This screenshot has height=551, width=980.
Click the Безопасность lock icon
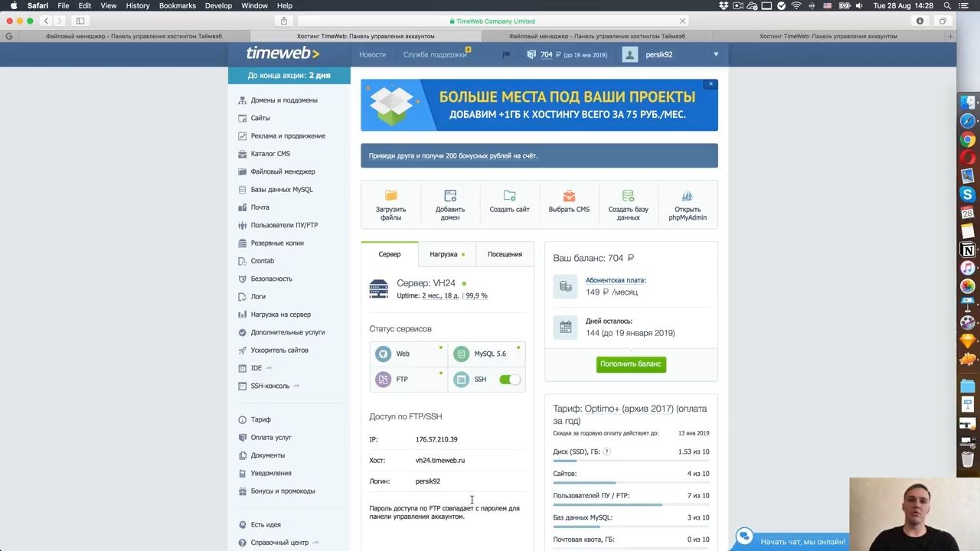coord(243,279)
